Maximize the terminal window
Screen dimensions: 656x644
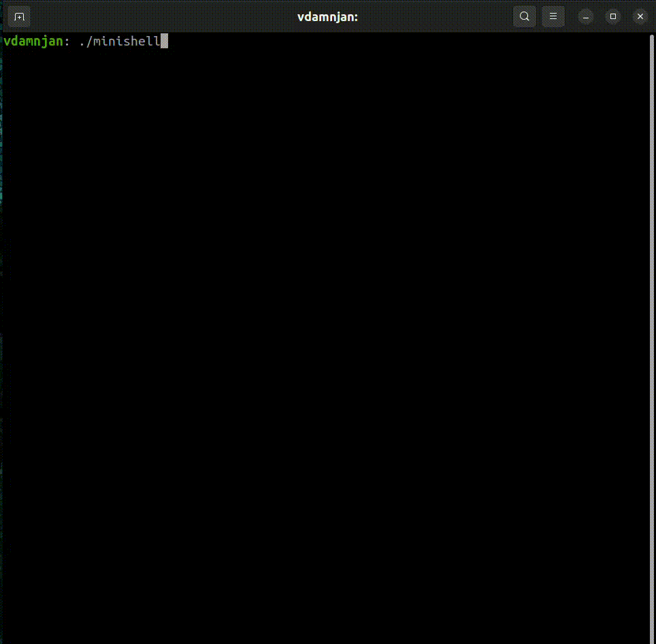(x=613, y=17)
